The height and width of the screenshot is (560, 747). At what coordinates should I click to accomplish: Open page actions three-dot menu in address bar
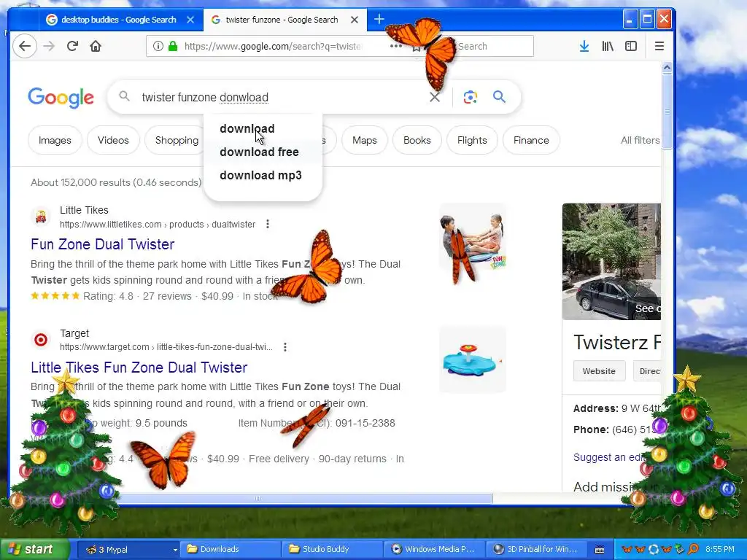395,46
